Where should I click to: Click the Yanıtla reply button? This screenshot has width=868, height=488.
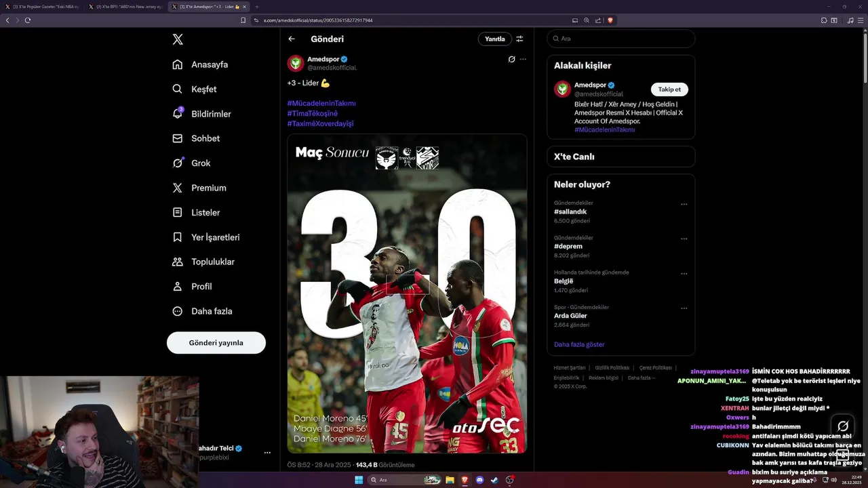(495, 39)
